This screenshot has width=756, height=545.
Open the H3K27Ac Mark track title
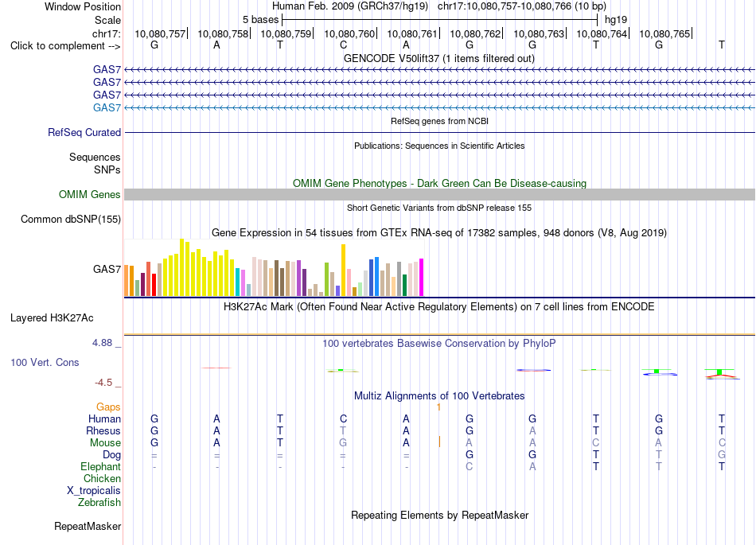click(439, 307)
